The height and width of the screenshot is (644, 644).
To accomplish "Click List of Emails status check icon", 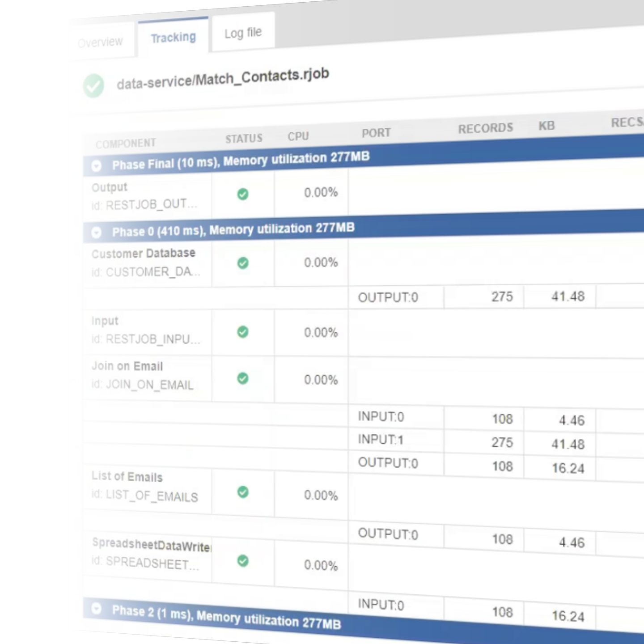I will tap(243, 492).
